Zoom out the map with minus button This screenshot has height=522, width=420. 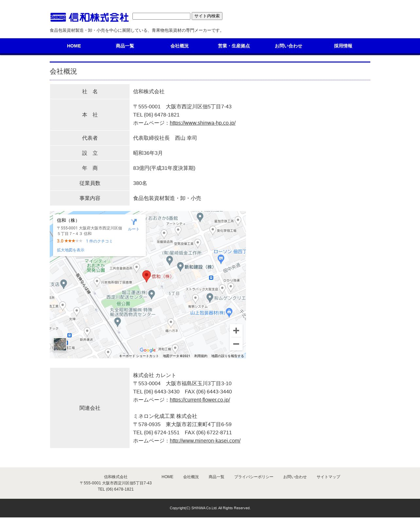pos(236,344)
